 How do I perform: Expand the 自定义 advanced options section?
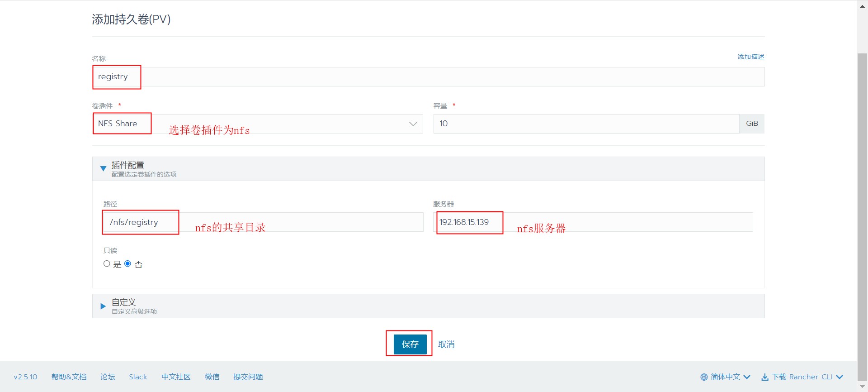(103, 306)
